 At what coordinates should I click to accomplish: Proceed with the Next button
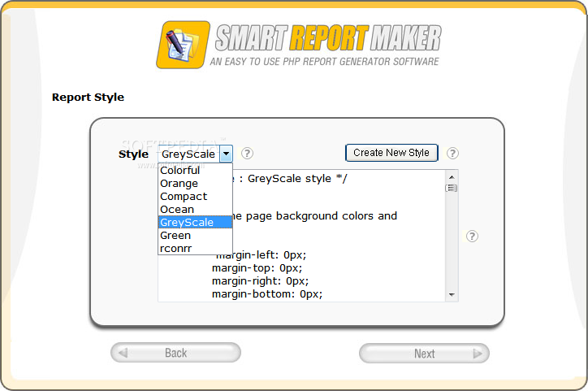(x=424, y=353)
